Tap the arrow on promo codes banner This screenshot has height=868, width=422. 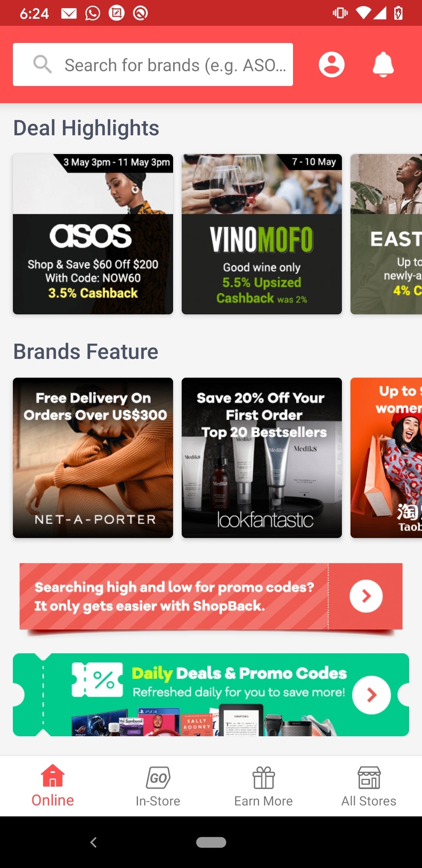[366, 596]
